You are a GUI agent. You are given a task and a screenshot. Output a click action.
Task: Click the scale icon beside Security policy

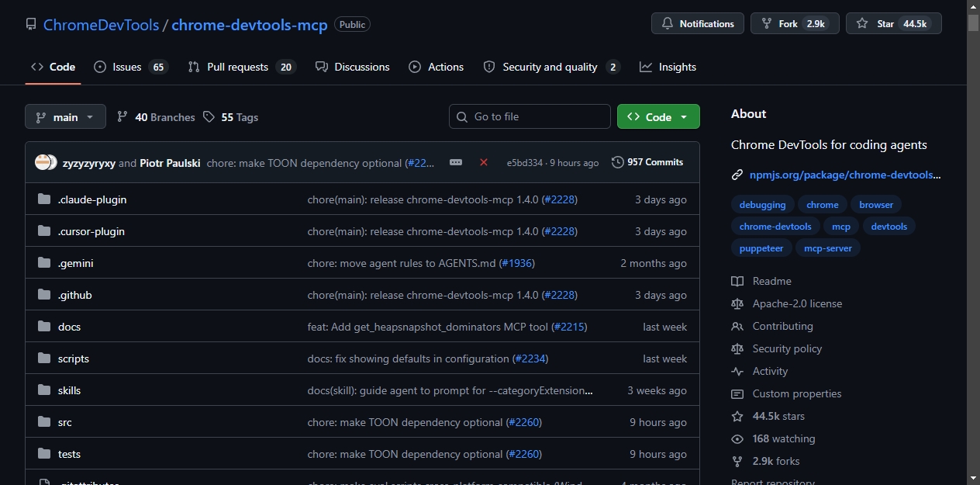[737, 348]
